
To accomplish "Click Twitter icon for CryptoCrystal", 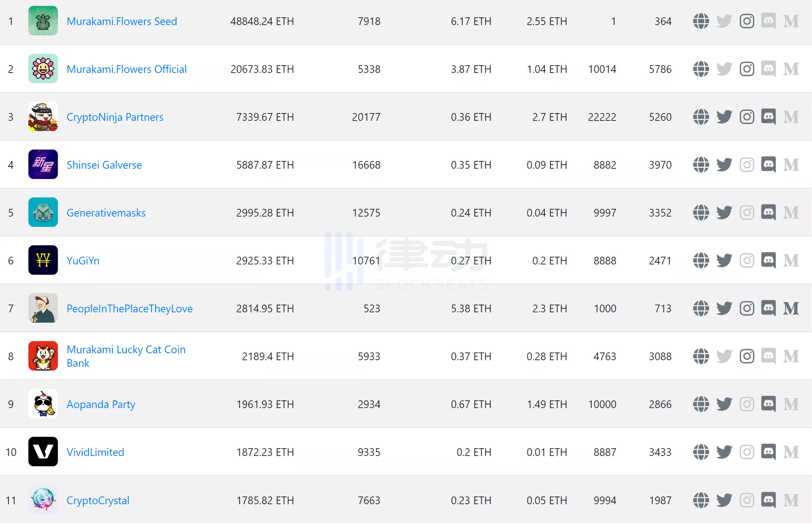I will [x=724, y=500].
